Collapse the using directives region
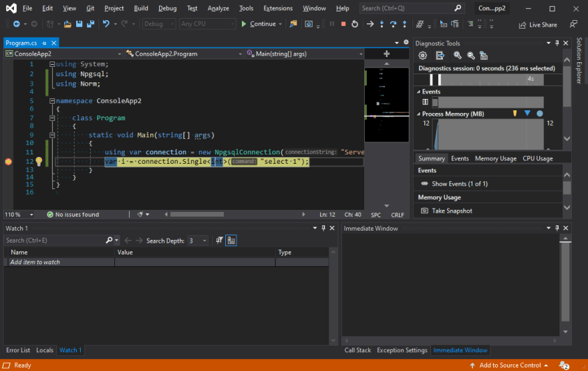Image resolution: width=588 pixels, height=371 pixels. coord(52,64)
